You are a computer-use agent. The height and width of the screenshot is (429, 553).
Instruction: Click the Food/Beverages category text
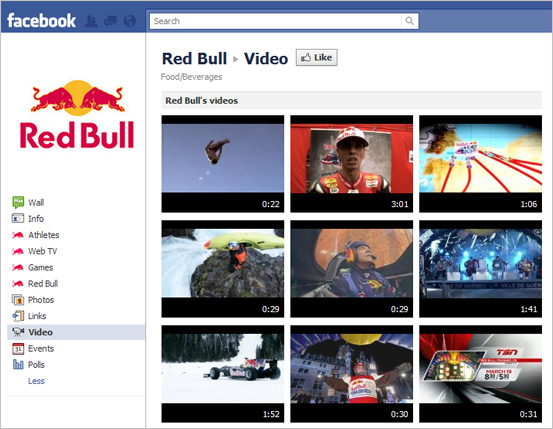pyautogui.click(x=191, y=77)
